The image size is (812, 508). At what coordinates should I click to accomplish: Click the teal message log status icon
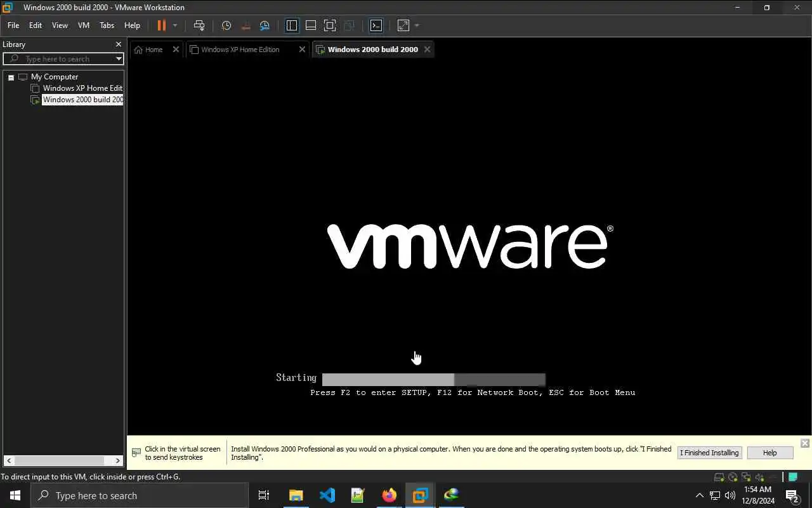coord(793,477)
